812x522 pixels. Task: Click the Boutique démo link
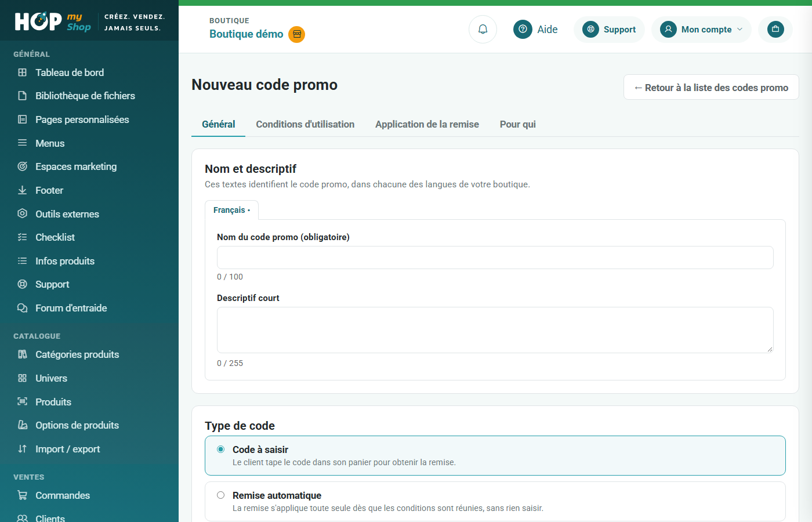pos(246,34)
